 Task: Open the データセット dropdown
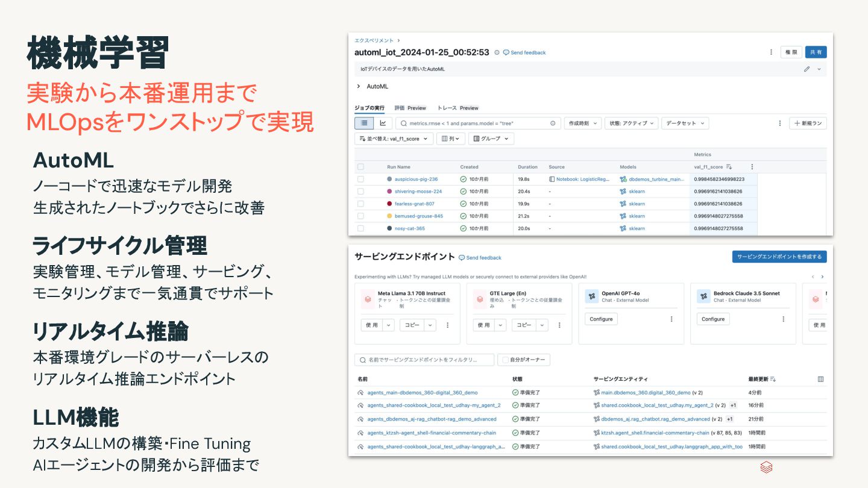point(685,123)
